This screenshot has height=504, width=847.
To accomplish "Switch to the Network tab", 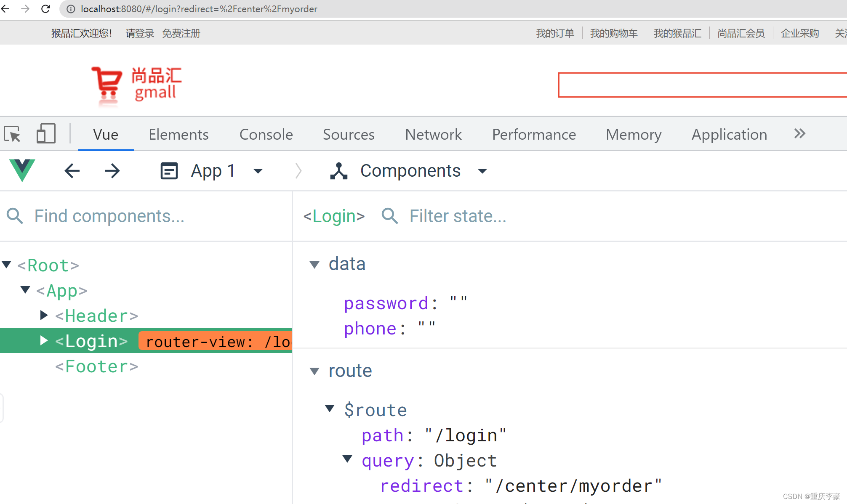I will point(433,134).
